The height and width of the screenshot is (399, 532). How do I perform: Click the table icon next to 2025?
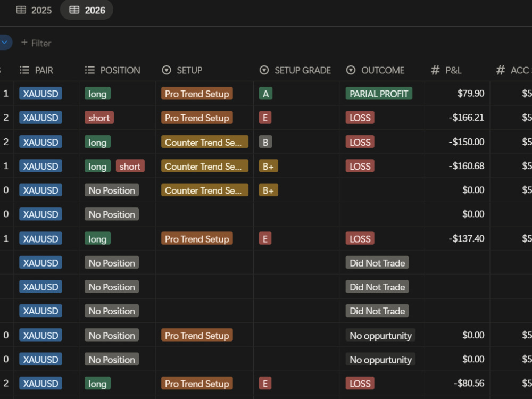pos(21,10)
